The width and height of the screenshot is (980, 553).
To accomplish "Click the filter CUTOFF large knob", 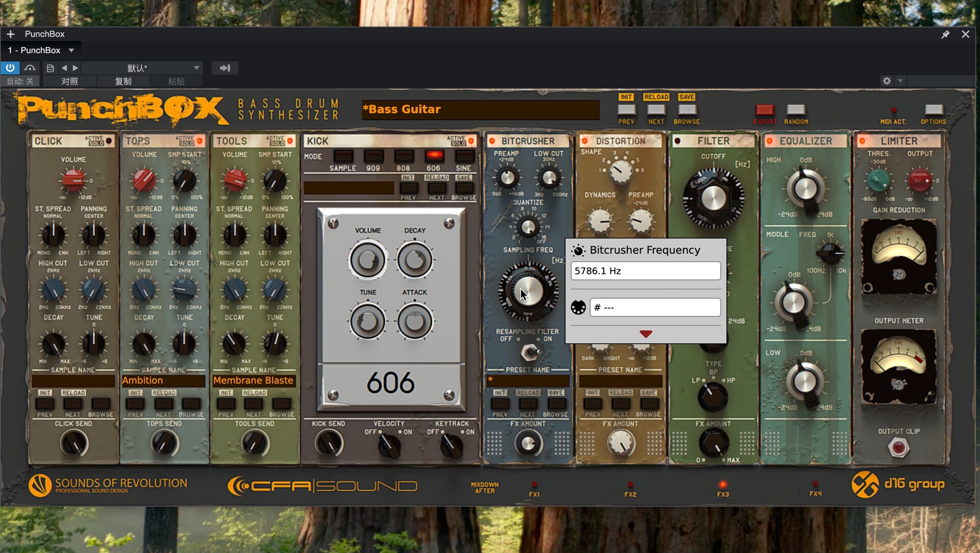I will (714, 198).
